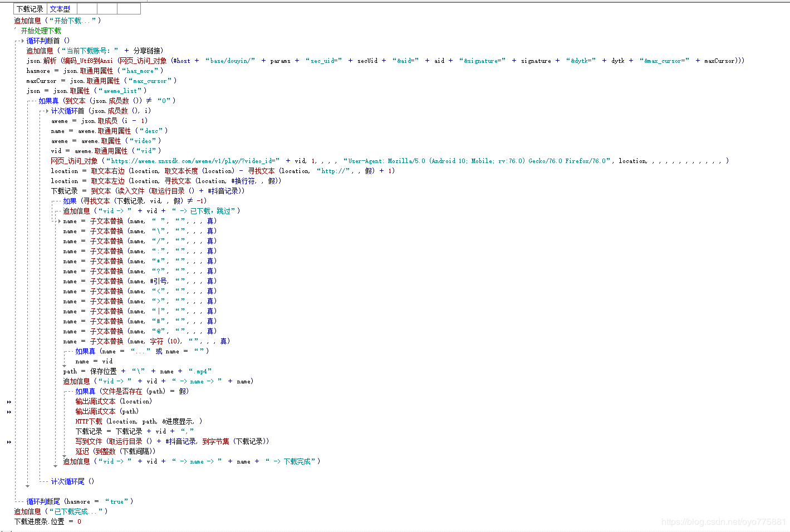Screen dimensions: 790x532
Task: Click the jump arrow before the first 子文本替换 line
Action: tap(59, 221)
